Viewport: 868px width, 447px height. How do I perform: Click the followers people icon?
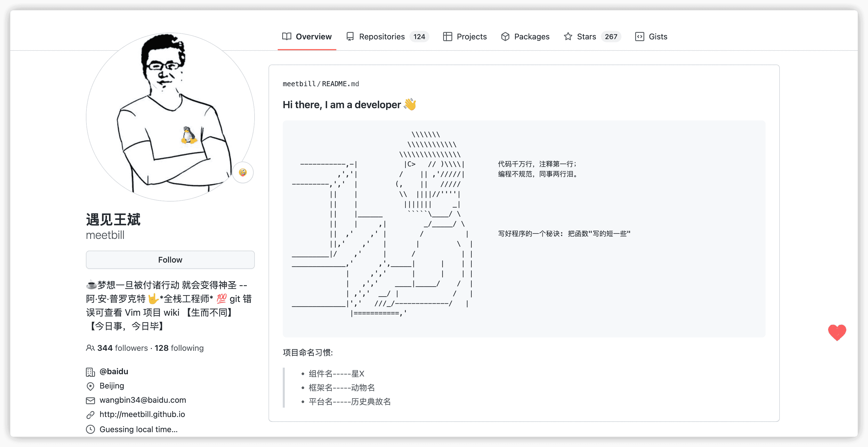90,348
